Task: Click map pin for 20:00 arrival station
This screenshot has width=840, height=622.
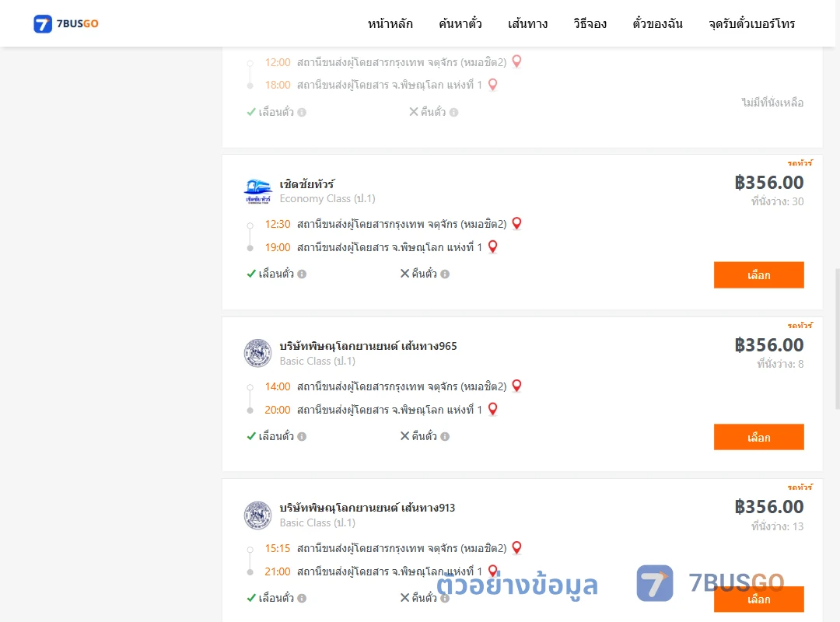Action: point(493,409)
